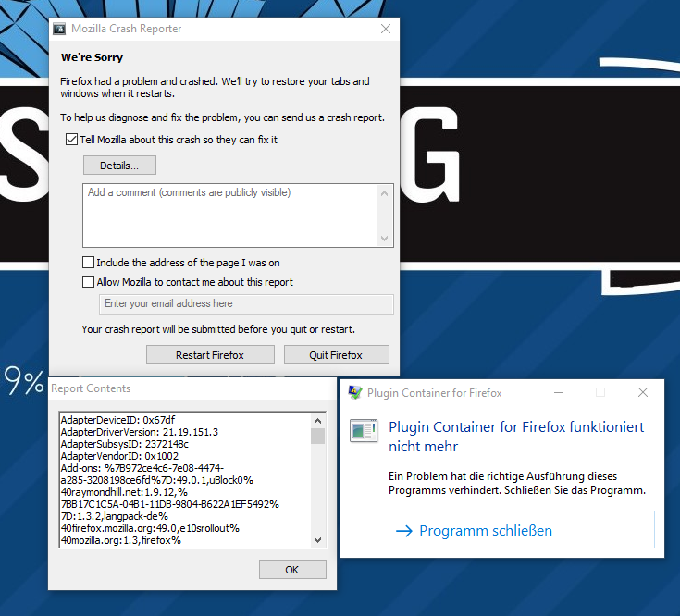Click the 'We're Sorry' heading
The width and height of the screenshot is (680, 616).
pos(92,57)
